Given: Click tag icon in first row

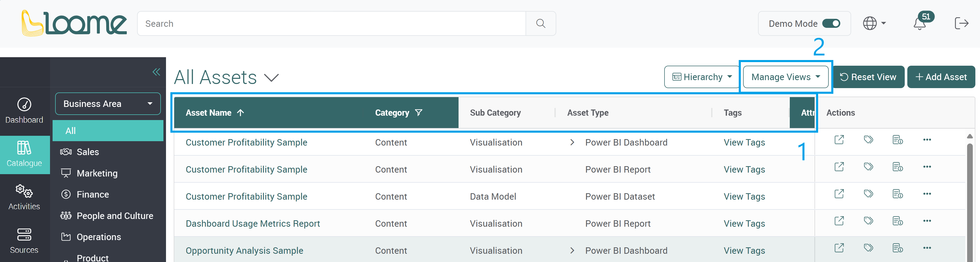Looking at the screenshot, I should coord(868,140).
